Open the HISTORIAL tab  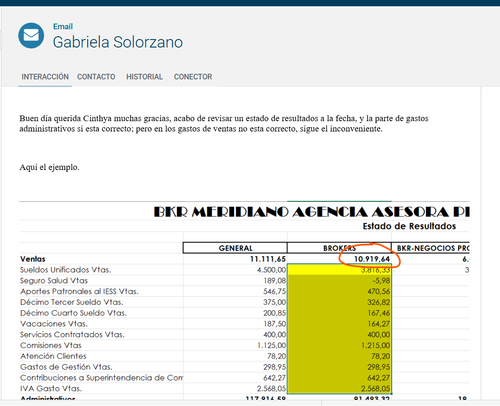click(x=144, y=77)
